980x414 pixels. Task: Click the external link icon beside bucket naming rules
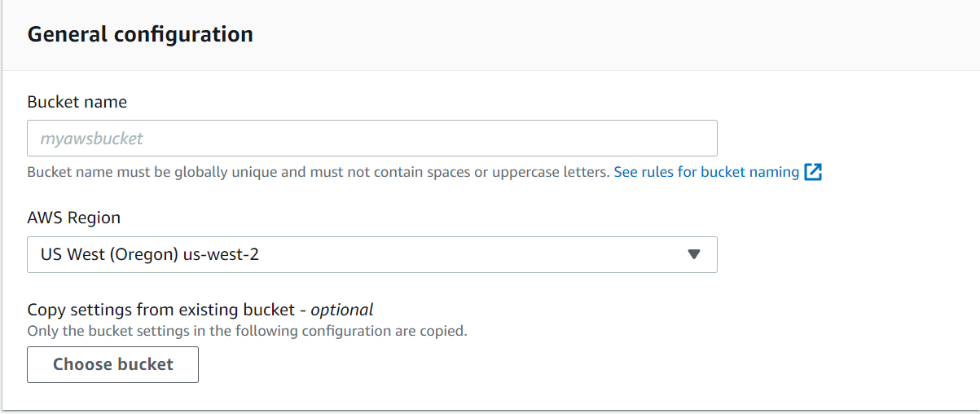pyautogui.click(x=813, y=172)
